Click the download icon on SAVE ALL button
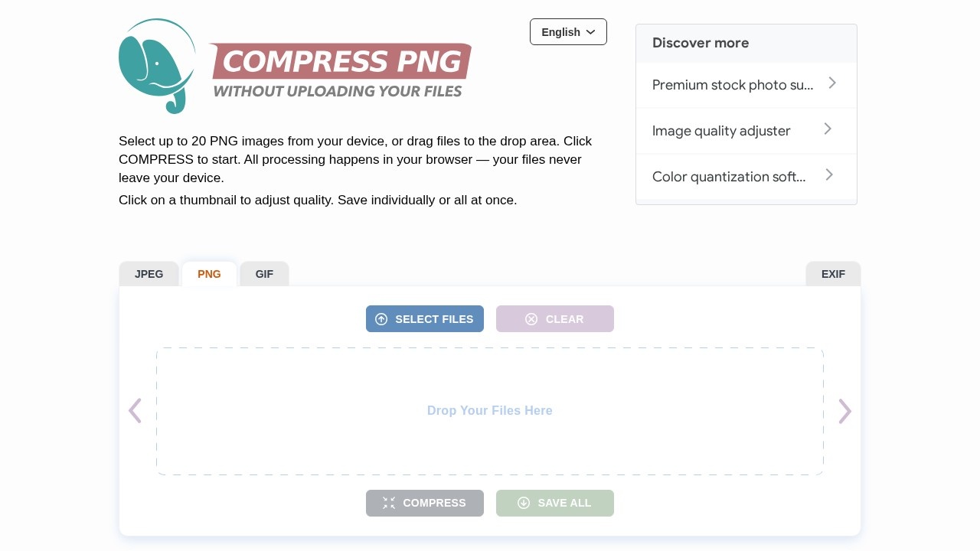Screen dimensions: 980x551 (x=524, y=503)
